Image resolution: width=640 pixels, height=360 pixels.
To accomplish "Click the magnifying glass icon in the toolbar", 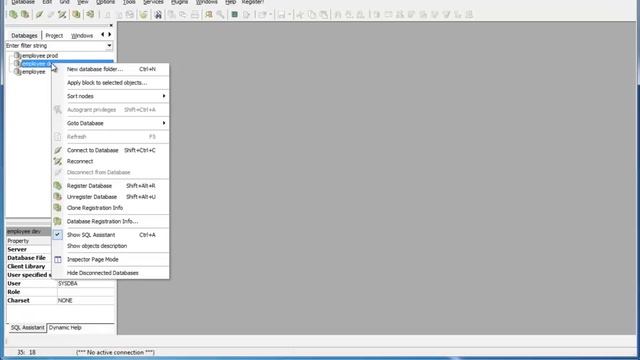I will click(220, 15).
